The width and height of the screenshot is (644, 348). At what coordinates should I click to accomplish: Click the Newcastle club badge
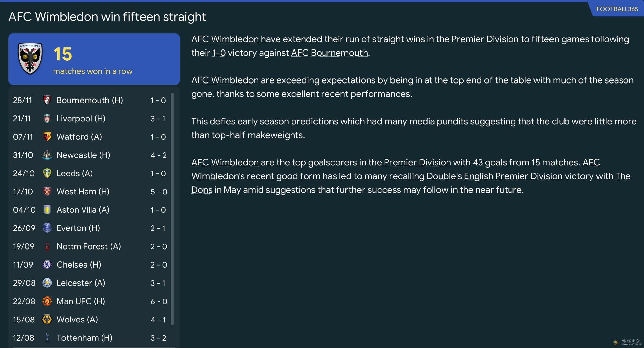point(47,155)
